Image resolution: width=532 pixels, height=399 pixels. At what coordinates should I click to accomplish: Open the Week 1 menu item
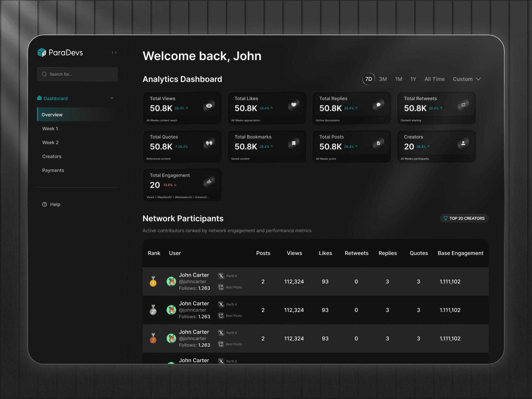pos(50,129)
